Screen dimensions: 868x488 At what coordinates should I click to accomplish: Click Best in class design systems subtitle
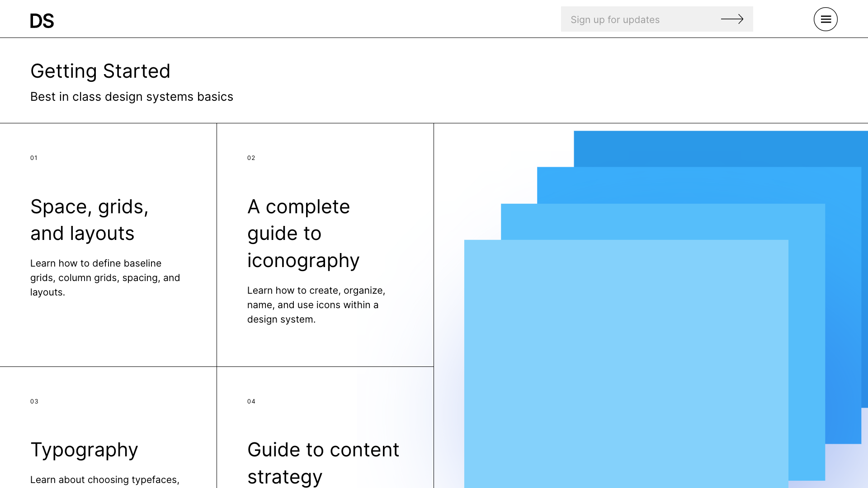[132, 97]
